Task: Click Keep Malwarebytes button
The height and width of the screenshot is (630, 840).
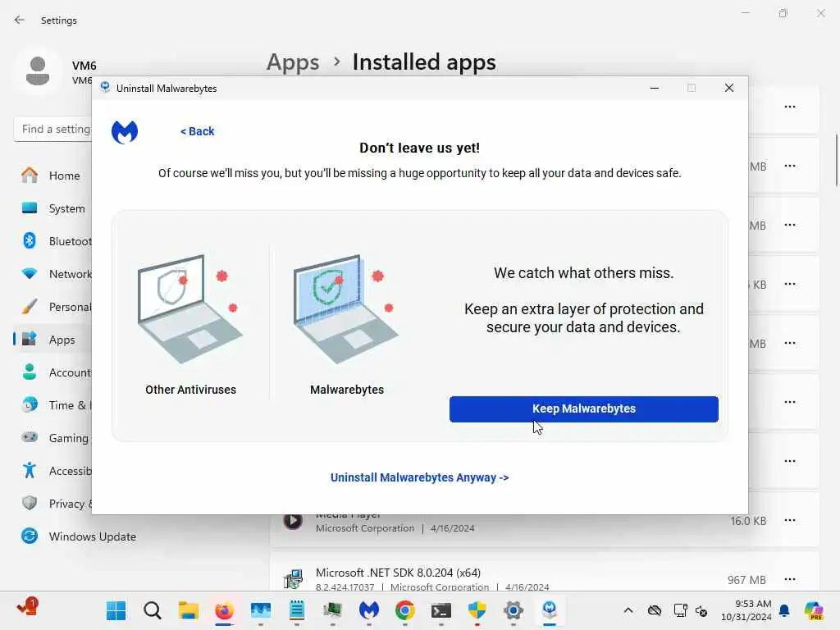Action: pos(583,409)
